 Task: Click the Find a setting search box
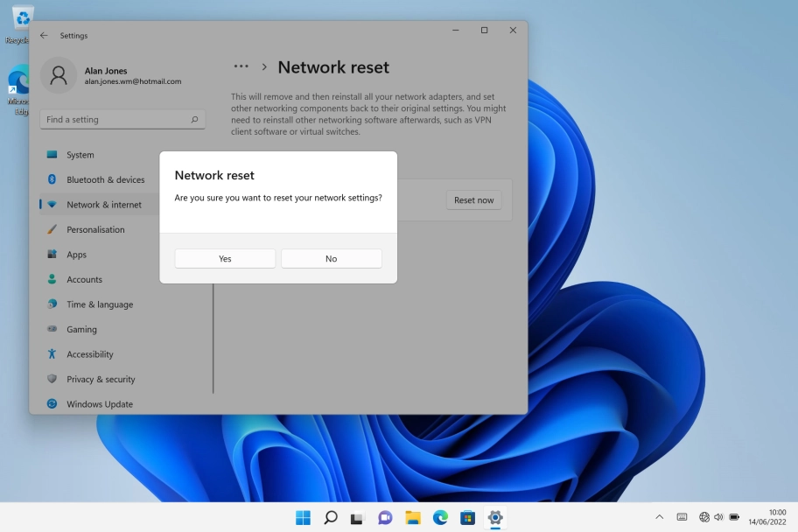pos(122,119)
